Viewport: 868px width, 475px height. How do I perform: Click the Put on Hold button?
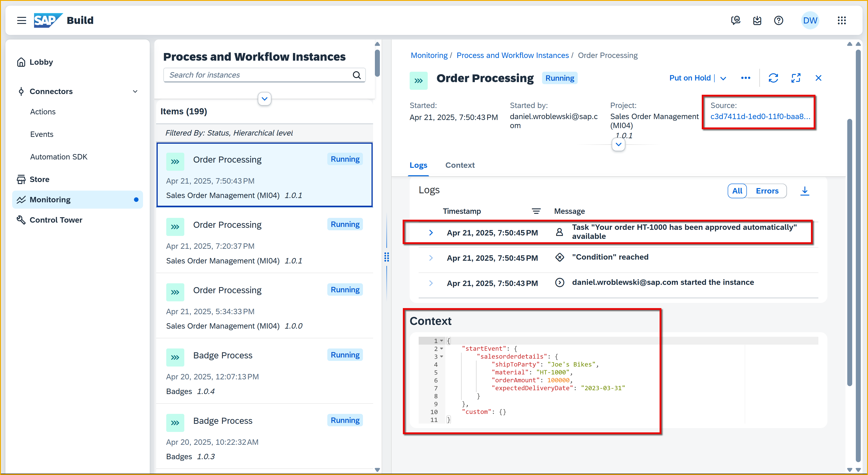[690, 78]
